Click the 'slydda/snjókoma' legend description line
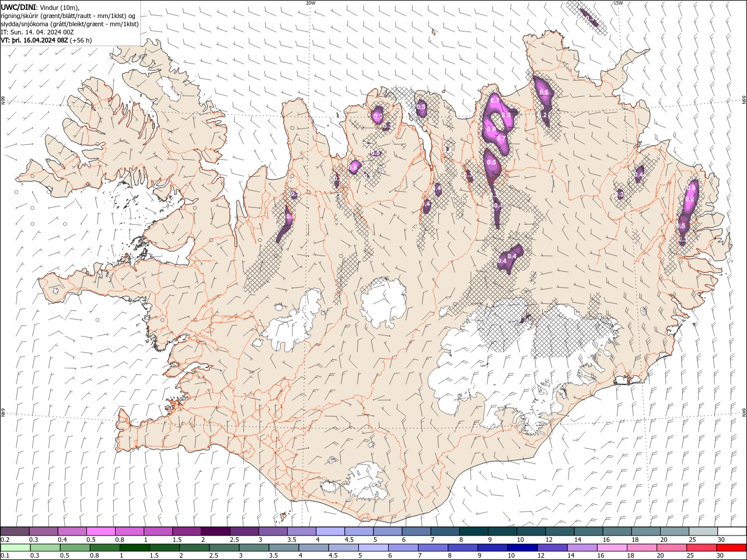The width and height of the screenshot is (747, 560). click(70, 24)
